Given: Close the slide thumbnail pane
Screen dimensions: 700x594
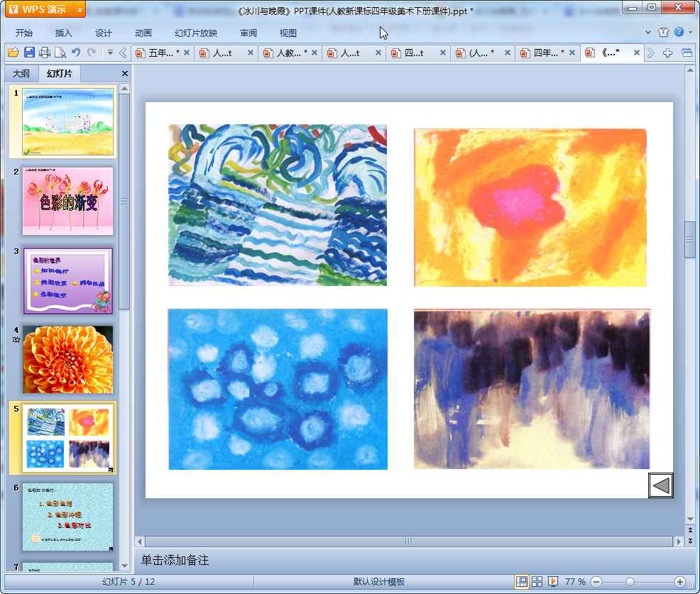Looking at the screenshot, I should click(124, 74).
